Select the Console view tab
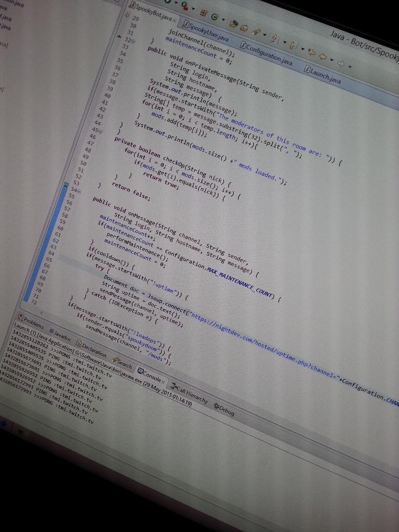399x532 pixels. (x=149, y=375)
